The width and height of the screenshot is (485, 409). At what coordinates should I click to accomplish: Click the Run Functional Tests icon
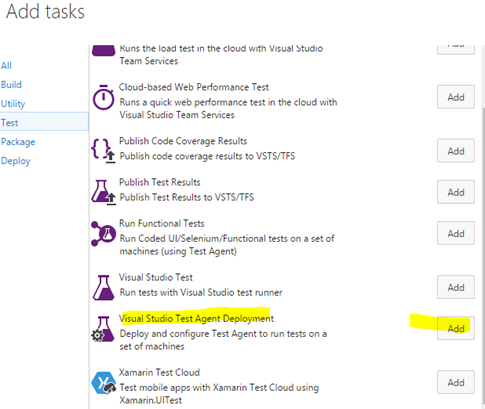[x=103, y=234]
